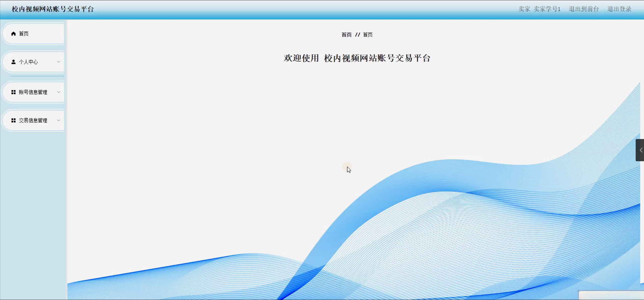This screenshot has width=644, height=300.
Task: Select the 首页 sidebar menu label
Action: tap(24, 34)
